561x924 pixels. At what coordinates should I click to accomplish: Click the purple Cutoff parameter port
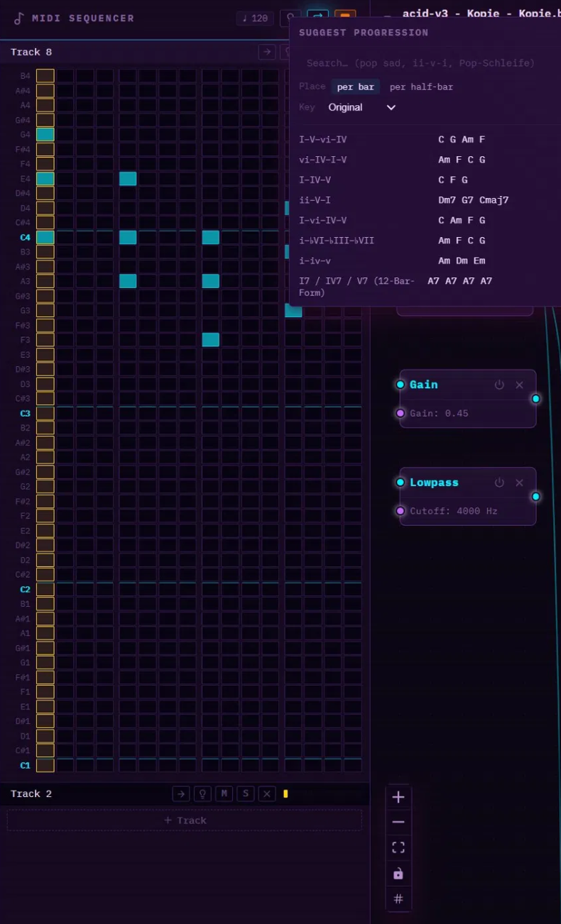coord(401,511)
